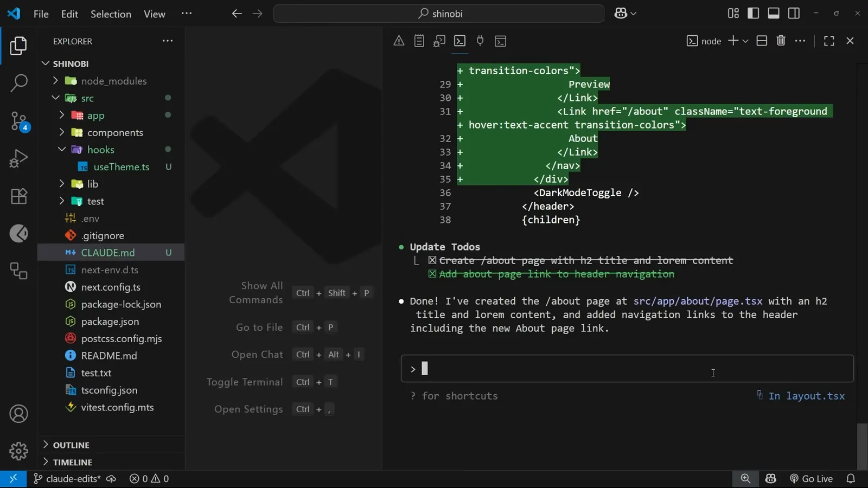
Task: Go forward with navigation arrow
Action: click(x=257, y=14)
